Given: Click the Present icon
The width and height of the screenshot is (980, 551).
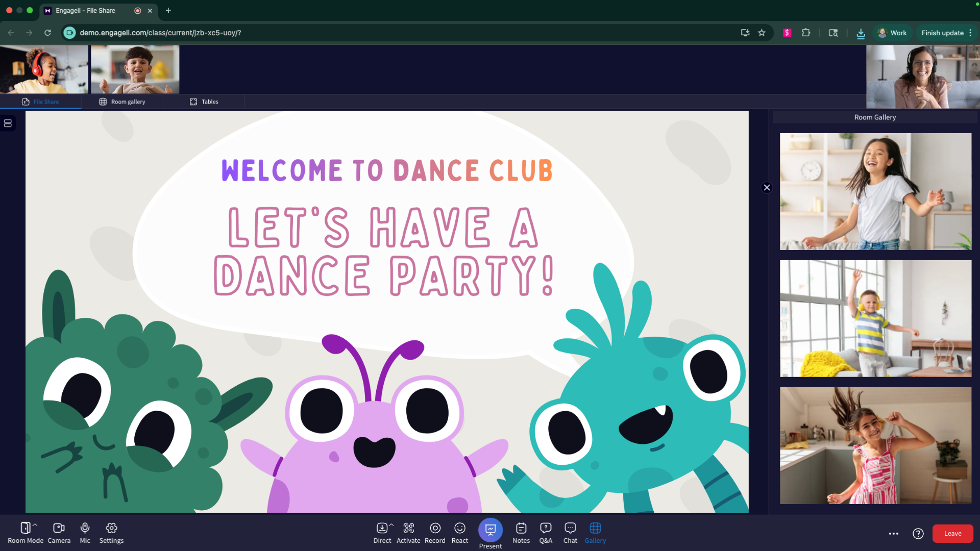Looking at the screenshot, I should pos(490,531).
